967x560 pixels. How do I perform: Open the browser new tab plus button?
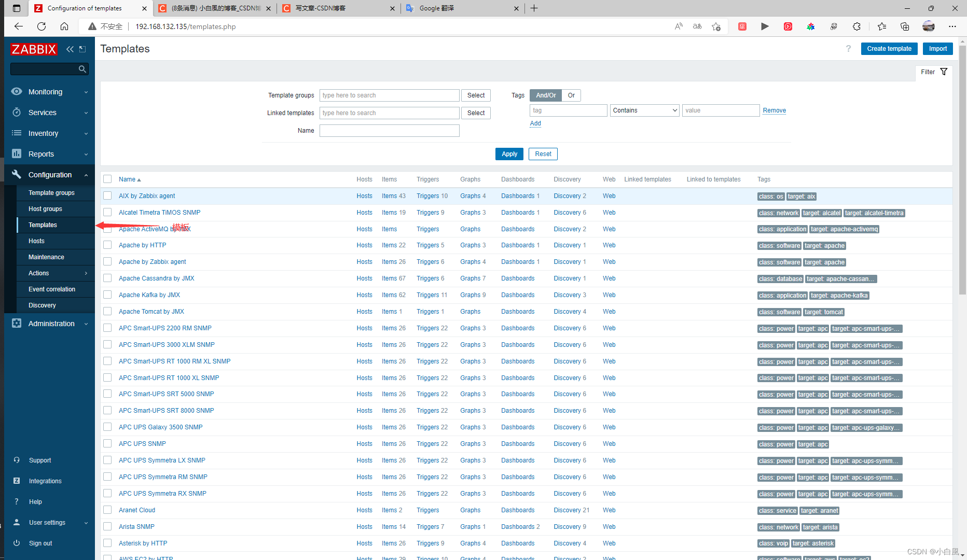[534, 8]
